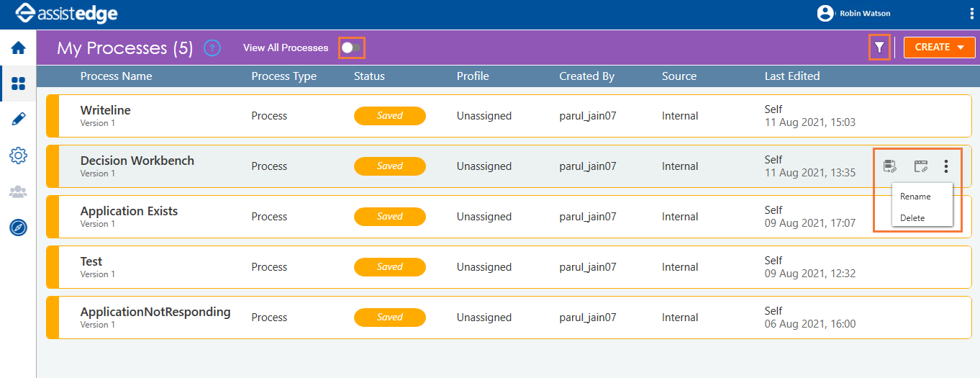Expand the CREATE dropdown button
980x378 pixels.
pos(940,48)
